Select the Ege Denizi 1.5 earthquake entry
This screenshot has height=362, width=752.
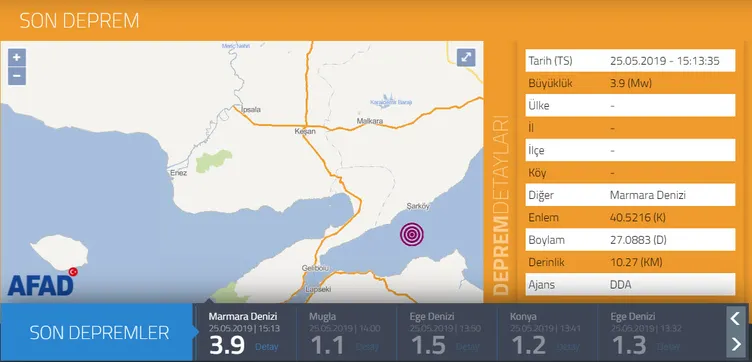point(446,333)
